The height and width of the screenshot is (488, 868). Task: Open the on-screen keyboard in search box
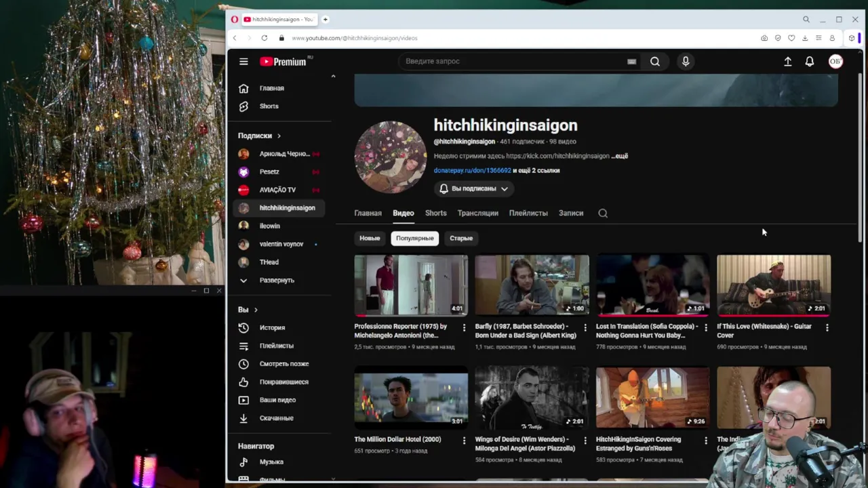point(631,62)
